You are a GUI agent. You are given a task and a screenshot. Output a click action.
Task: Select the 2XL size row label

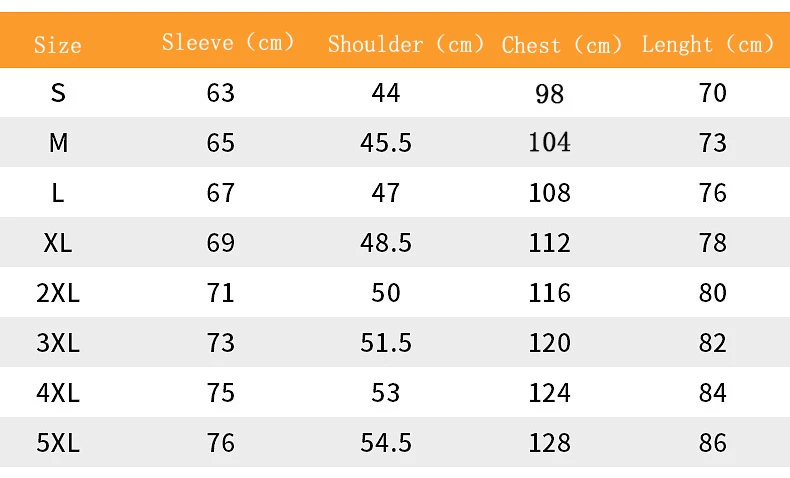(x=58, y=293)
